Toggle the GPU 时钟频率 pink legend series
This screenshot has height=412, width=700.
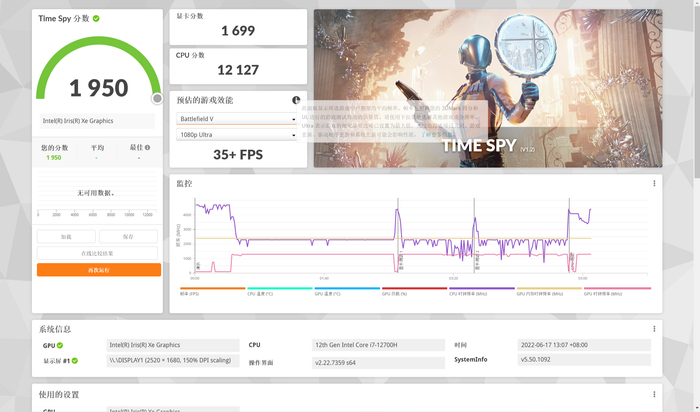pyautogui.click(x=617, y=291)
